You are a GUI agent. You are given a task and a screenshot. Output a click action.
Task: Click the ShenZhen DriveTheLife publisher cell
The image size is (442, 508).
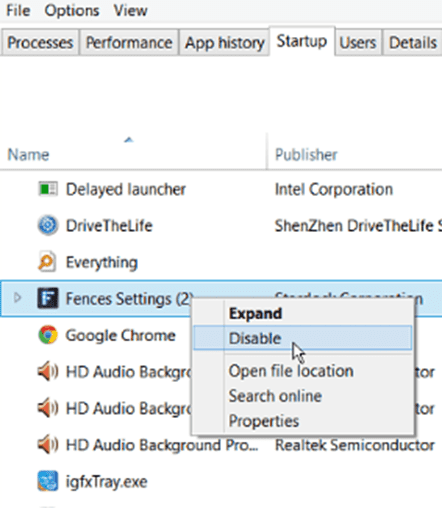pyautogui.click(x=358, y=226)
